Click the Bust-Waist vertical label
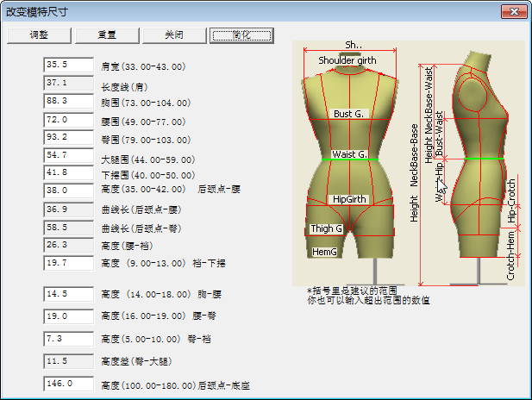 (x=439, y=134)
